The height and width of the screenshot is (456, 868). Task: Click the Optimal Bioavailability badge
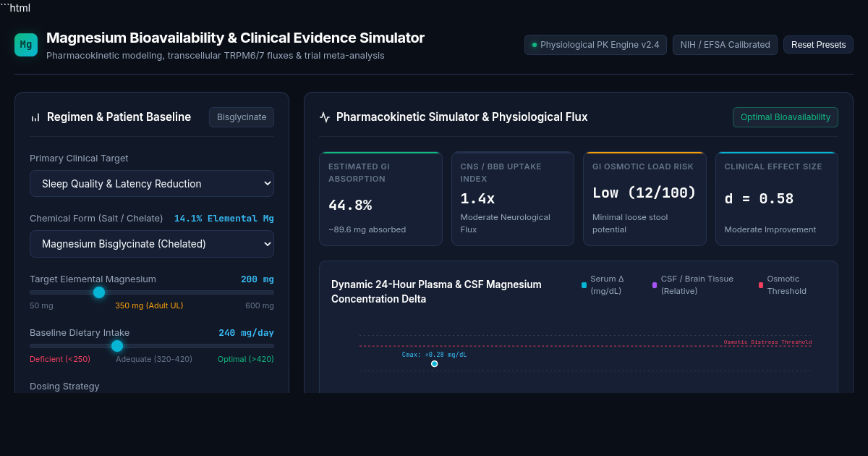(x=786, y=117)
